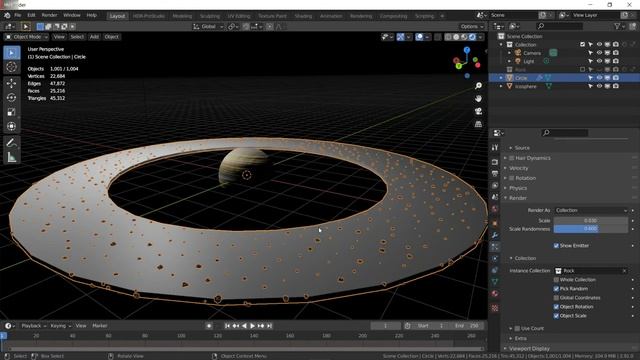The width and height of the screenshot is (640, 360).
Task: Clear the Rock instance collection
Action: pos(624,271)
